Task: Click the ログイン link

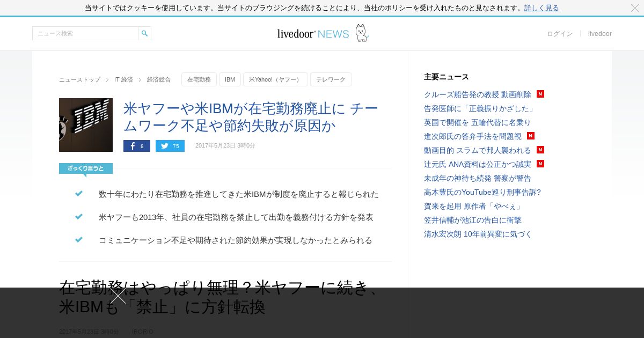Action: pos(560,34)
